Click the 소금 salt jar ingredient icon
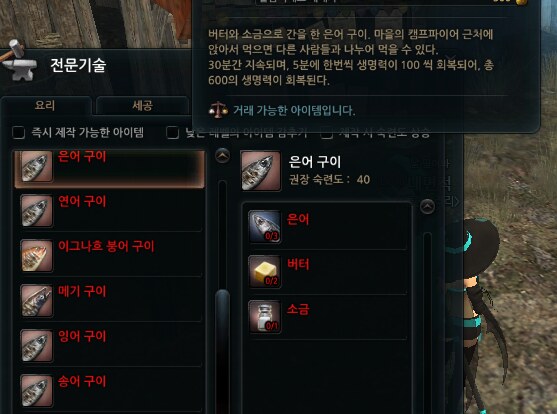The height and width of the screenshot is (414, 557). [x=265, y=316]
